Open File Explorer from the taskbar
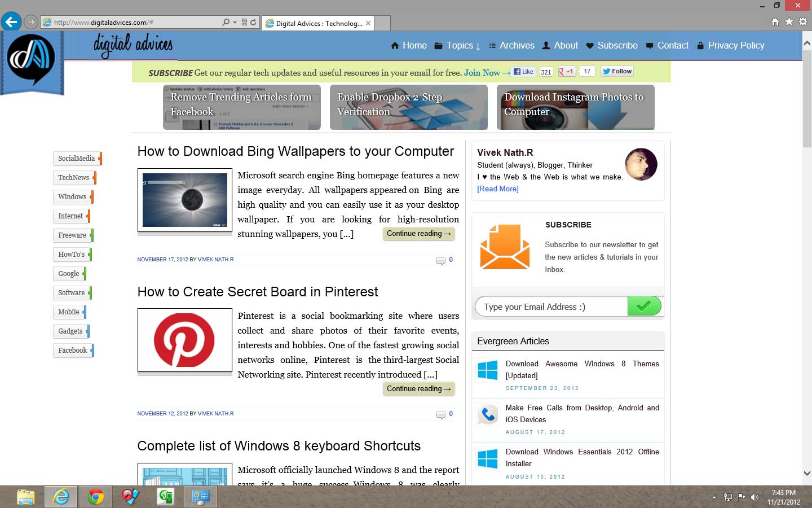The height and width of the screenshot is (508, 812). pos(26,497)
